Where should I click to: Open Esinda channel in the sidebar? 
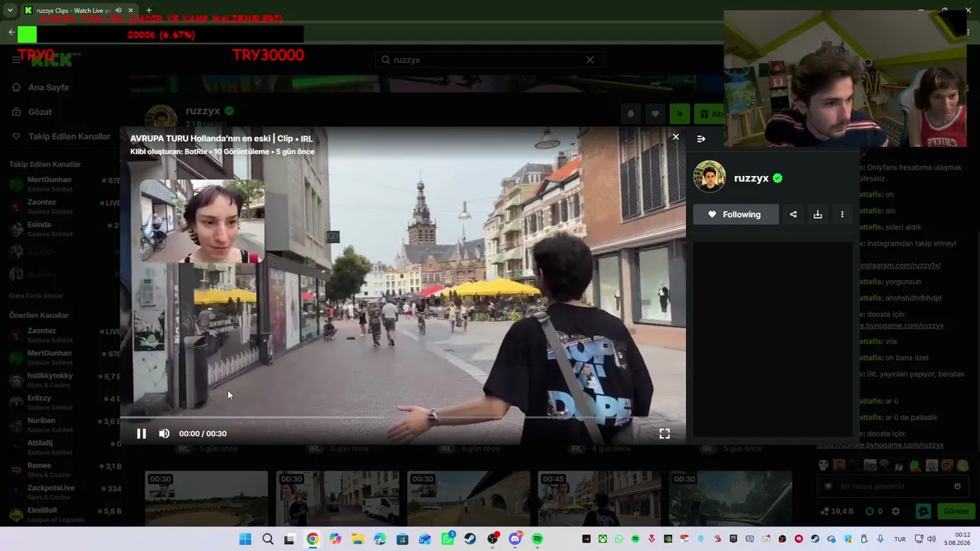point(64,229)
